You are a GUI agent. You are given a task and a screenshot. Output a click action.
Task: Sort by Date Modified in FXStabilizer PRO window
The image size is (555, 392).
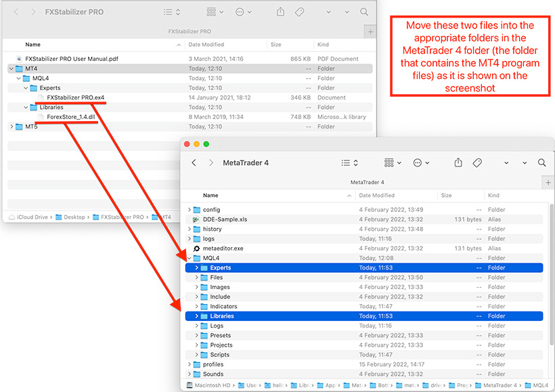(x=206, y=45)
